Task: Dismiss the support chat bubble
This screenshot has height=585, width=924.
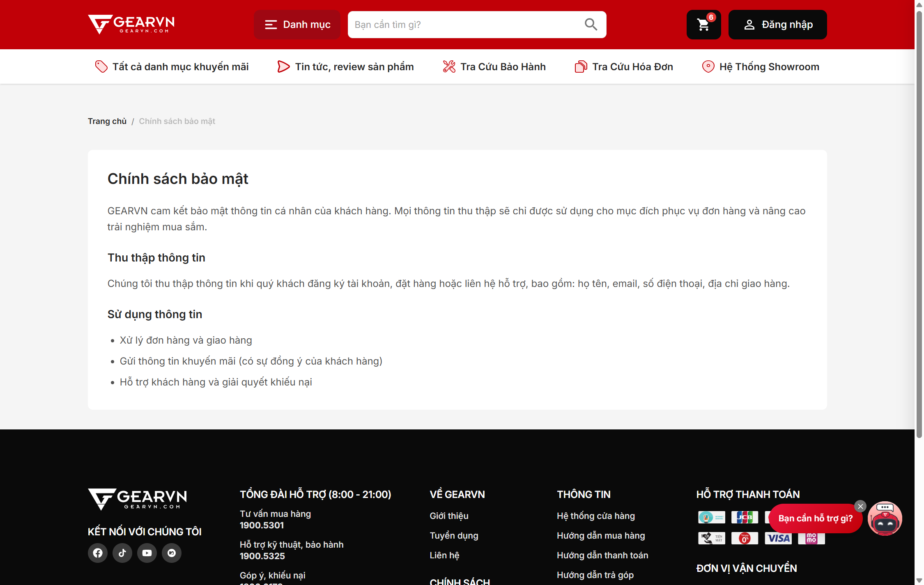Action: [x=860, y=506]
